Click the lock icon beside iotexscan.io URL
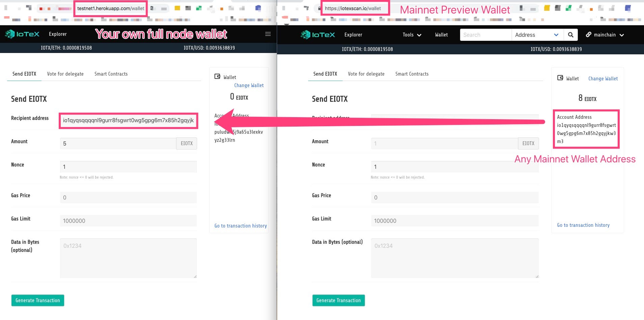 pos(319,8)
